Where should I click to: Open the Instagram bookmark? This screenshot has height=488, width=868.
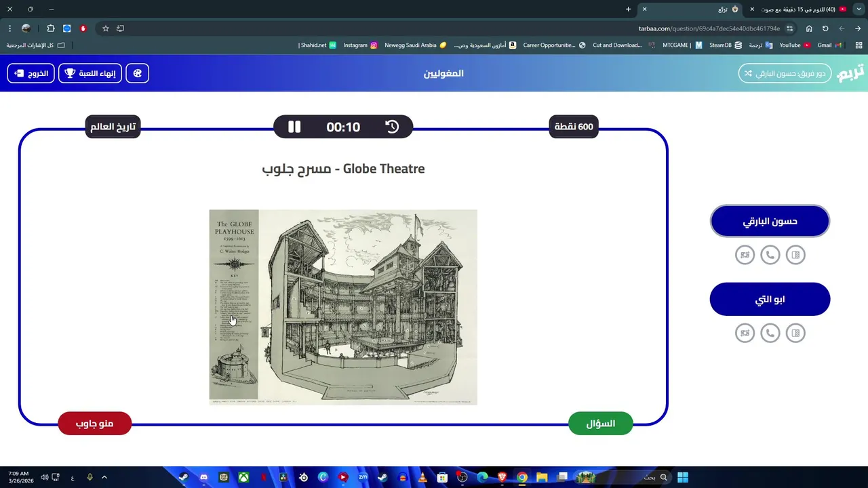click(x=360, y=45)
